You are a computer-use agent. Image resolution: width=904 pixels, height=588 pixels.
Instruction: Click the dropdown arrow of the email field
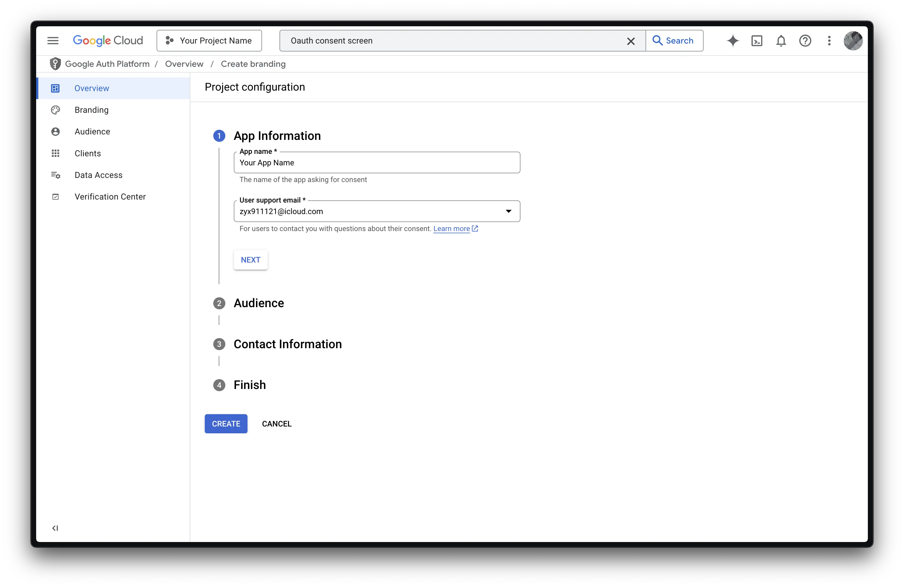(x=509, y=211)
